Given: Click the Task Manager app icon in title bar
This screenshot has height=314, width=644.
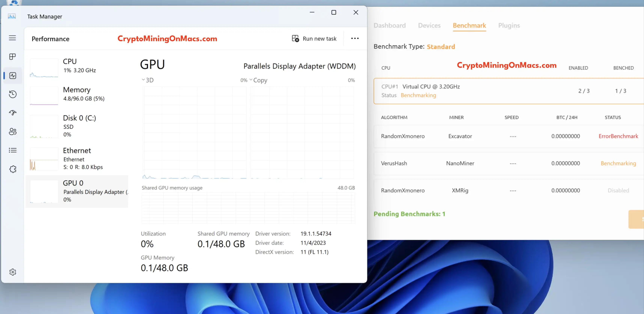Looking at the screenshot, I should 12,16.
